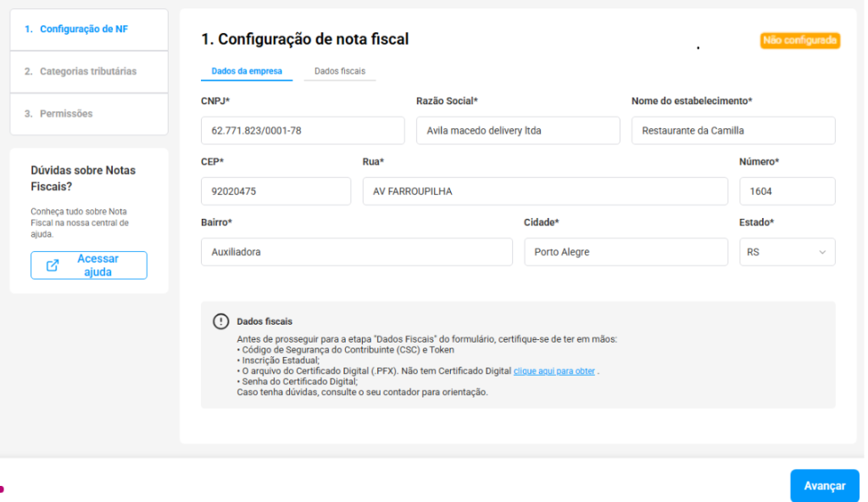Click the CNPJ input field
Image resolution: width=868 pixels, height=502 pixels.
pos(303,131)
